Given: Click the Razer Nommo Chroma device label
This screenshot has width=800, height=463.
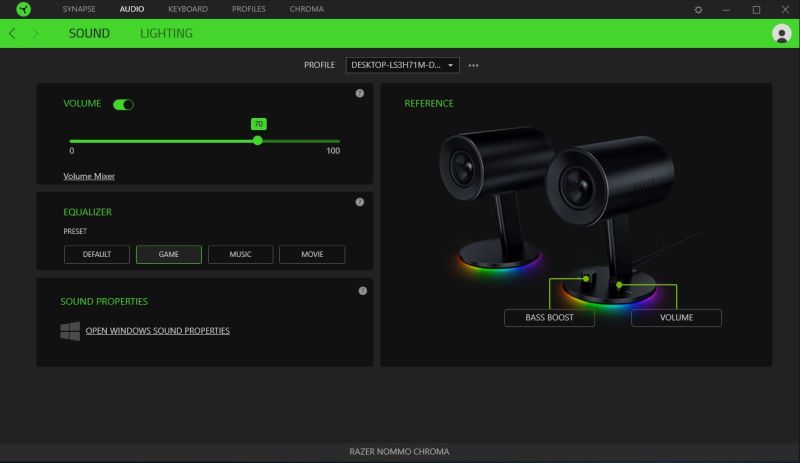Looking at the screenshot, I should 399,452.
